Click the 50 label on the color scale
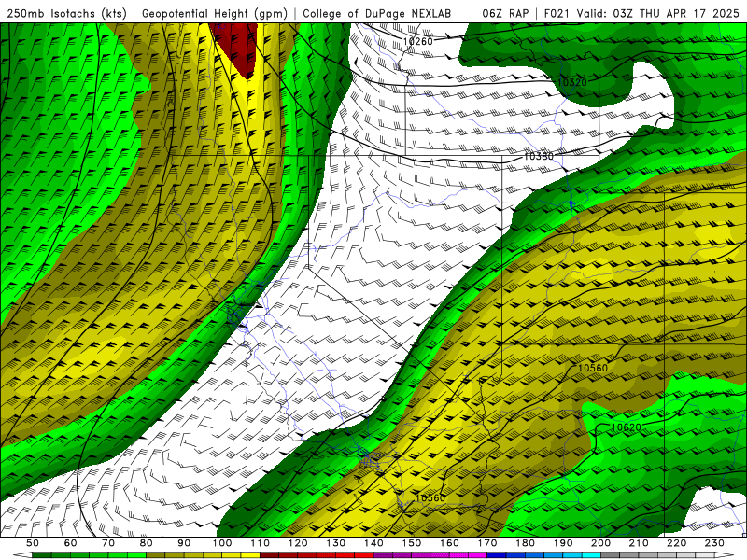 [33, 543]
